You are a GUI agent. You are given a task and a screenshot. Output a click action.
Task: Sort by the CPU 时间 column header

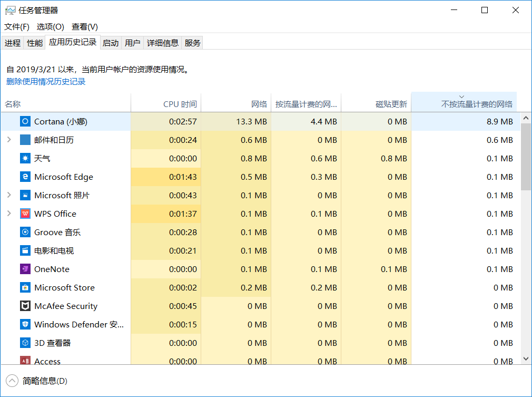tap(166, 103)
